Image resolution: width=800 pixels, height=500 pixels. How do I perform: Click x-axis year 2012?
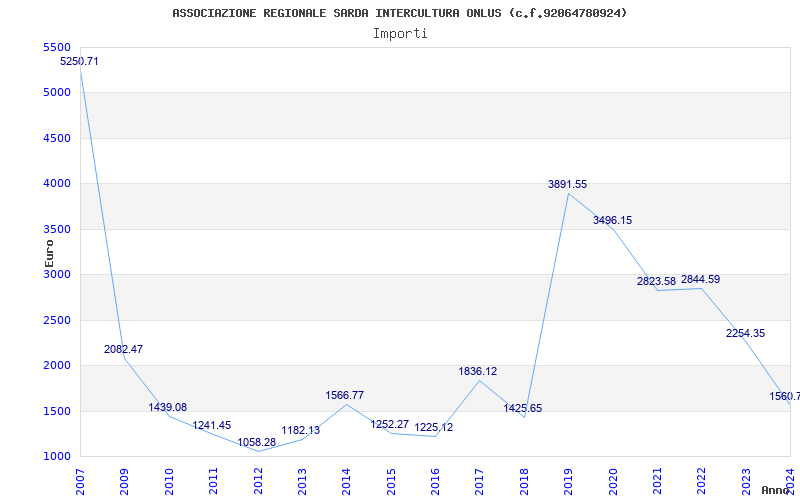[258, 481]
